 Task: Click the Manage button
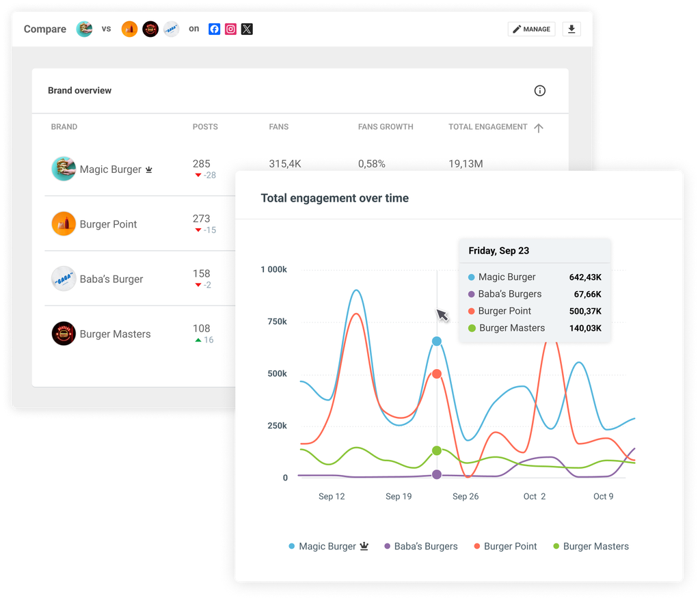(x=532, y=29)
